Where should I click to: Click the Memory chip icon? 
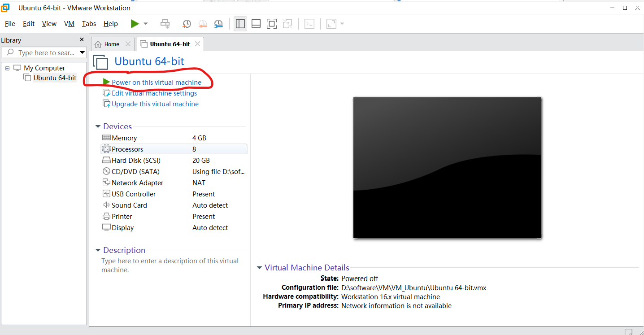(x=106, y=138)
